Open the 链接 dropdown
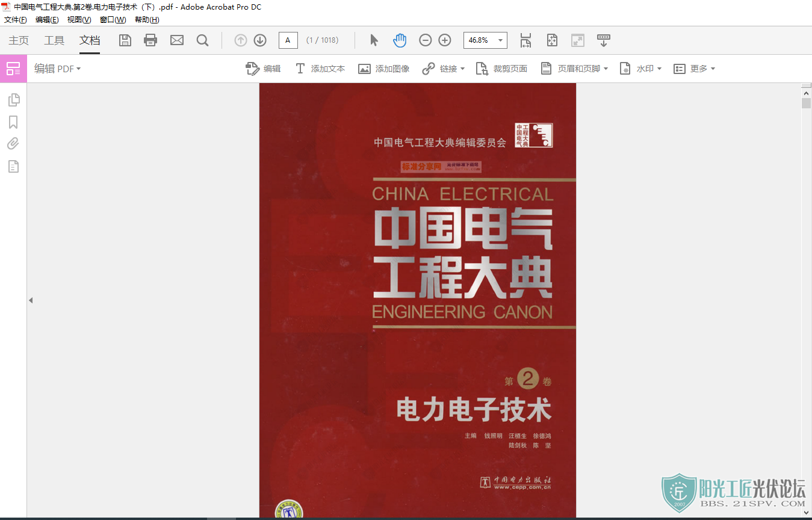This screenshot has width=812, height=520. pos(443,69)
